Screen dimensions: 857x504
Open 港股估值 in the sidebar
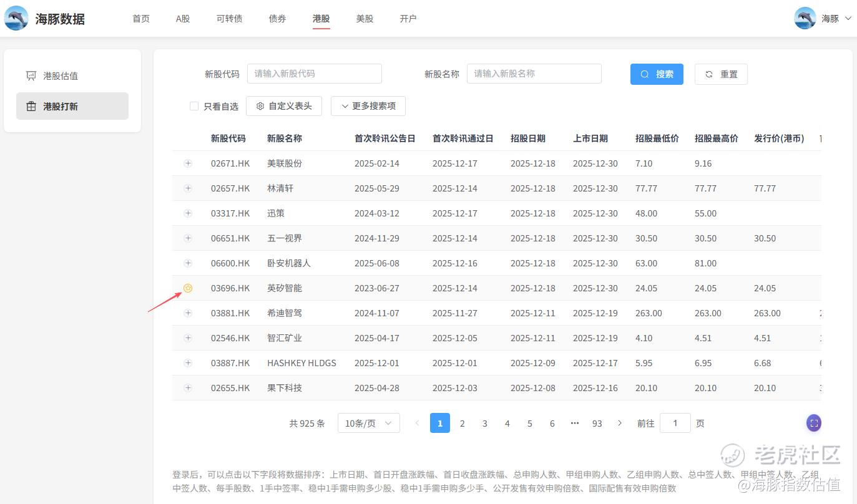coord(61,76)
